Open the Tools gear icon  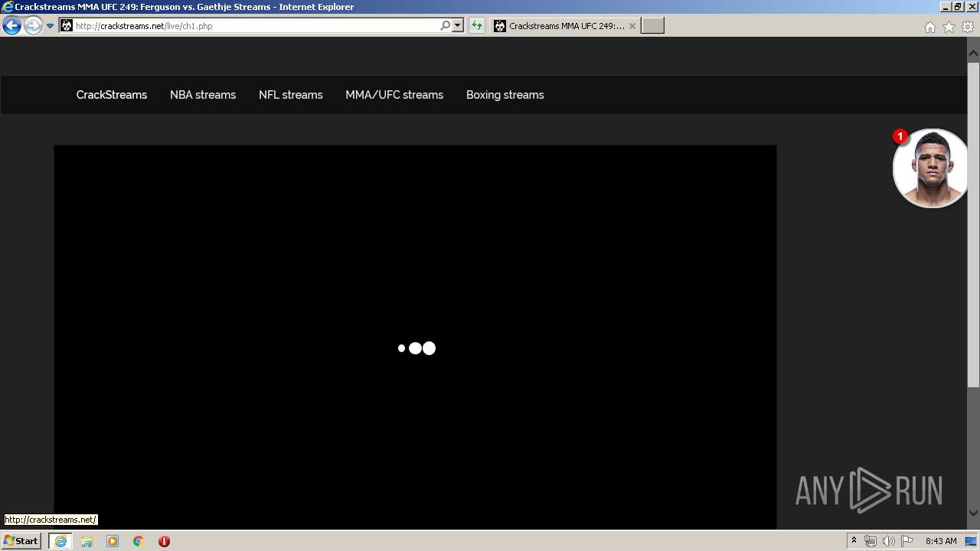pos(968,27)
